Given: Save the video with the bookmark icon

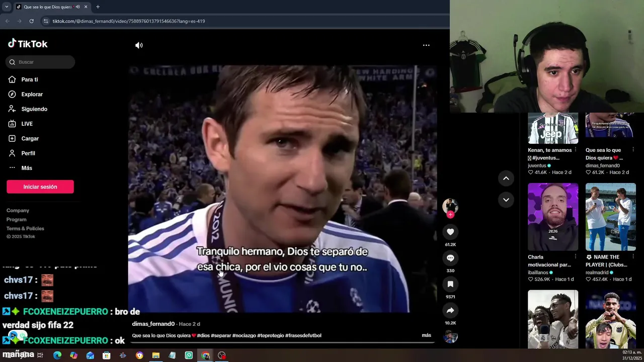Looking at the screenshot, I should (450, 284).
